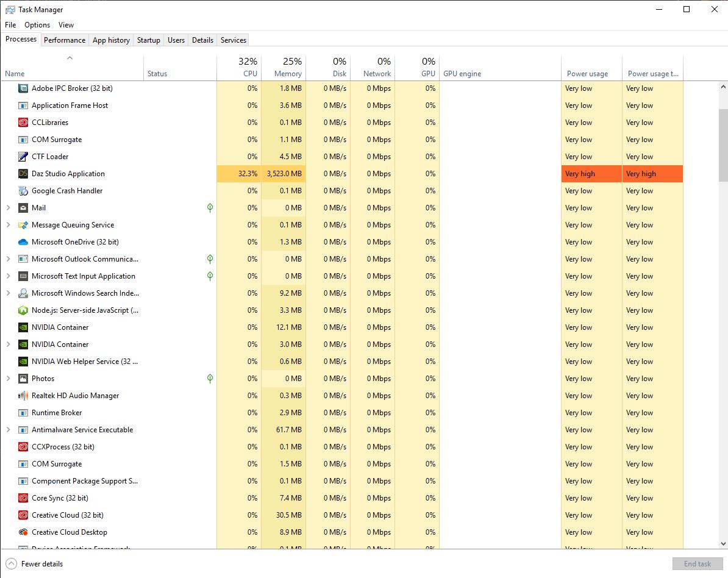The image size is (728, 578).
Task: Open the View menu
Action: tap(66, 25)
